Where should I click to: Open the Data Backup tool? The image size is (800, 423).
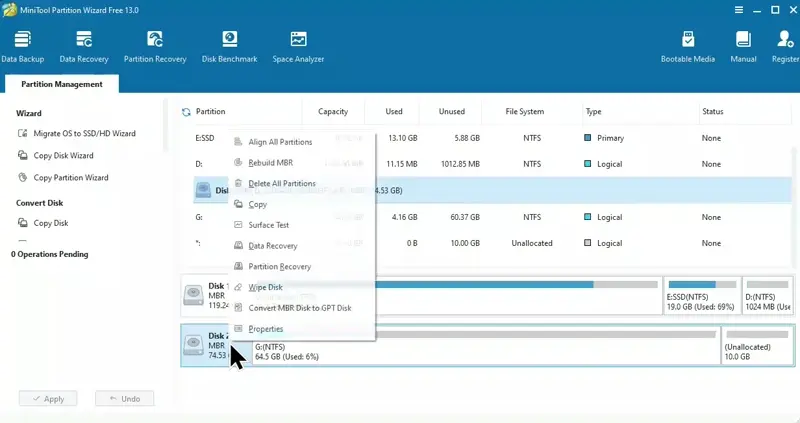pyautogui.click(x=22, y=46)
